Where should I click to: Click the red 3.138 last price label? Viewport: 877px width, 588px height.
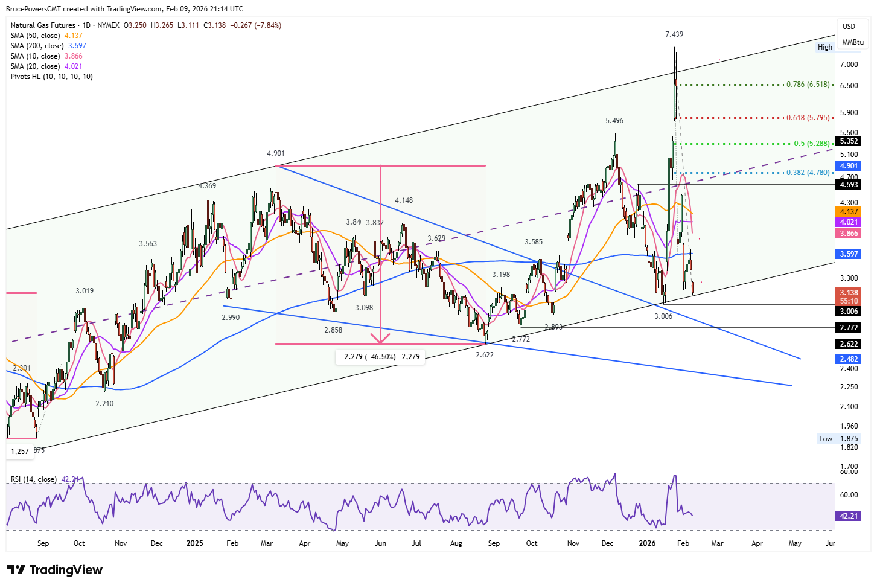click(848, 292)
